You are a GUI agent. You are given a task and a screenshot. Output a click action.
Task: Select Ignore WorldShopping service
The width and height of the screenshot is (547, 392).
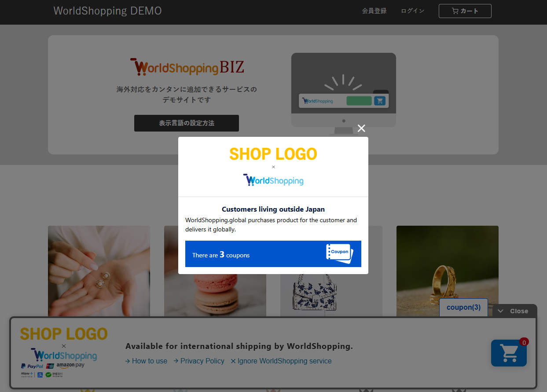tap(281, 361)
